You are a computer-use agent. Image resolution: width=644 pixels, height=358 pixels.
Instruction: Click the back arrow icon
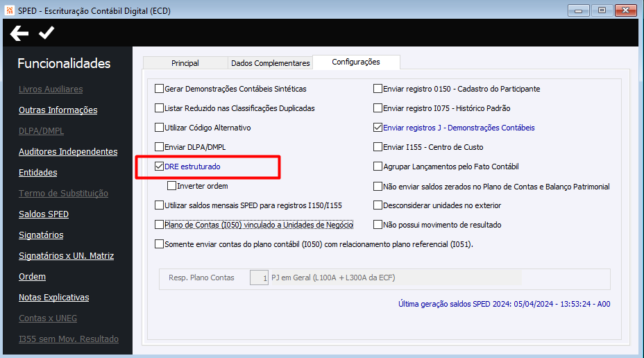19,33
